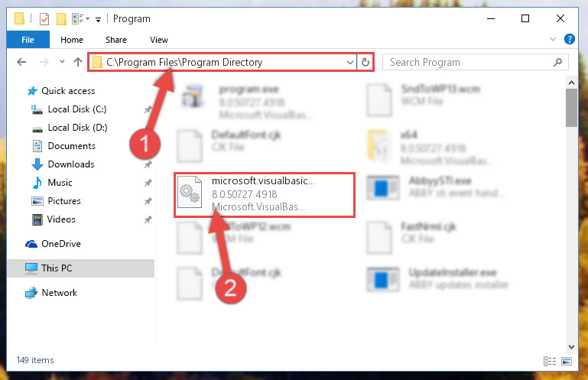Click the pin icon next to Music
This screenshot has height=380, width=588.
(148, 183)
